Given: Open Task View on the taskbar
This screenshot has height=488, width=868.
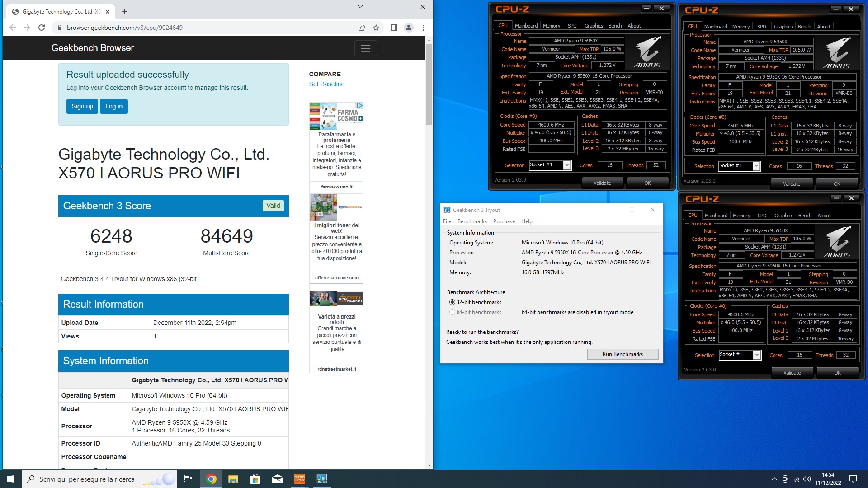Looking at the screenshot, I should pyautogui.click(x=188, y=479).
